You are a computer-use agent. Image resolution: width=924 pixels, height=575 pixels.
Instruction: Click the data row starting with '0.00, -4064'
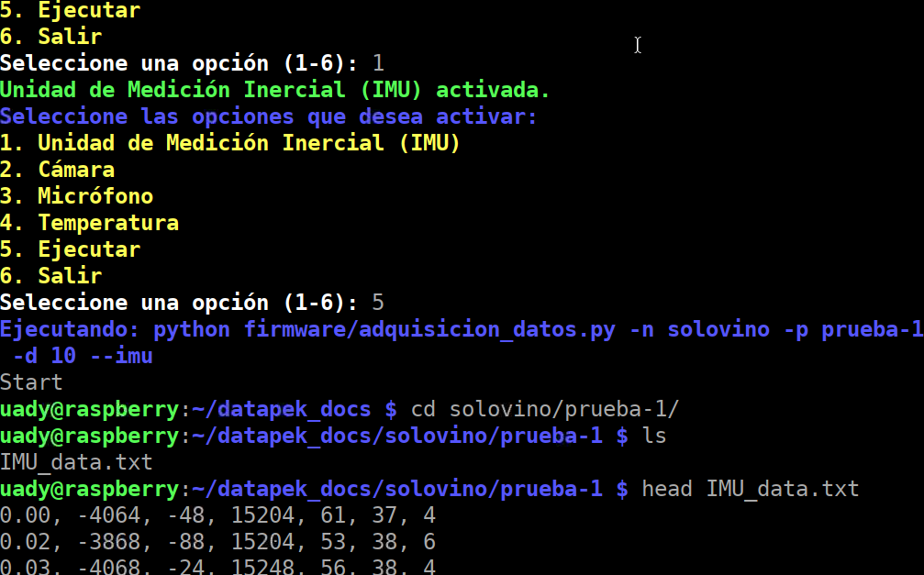pyautogui.click(x=218, y=515)
